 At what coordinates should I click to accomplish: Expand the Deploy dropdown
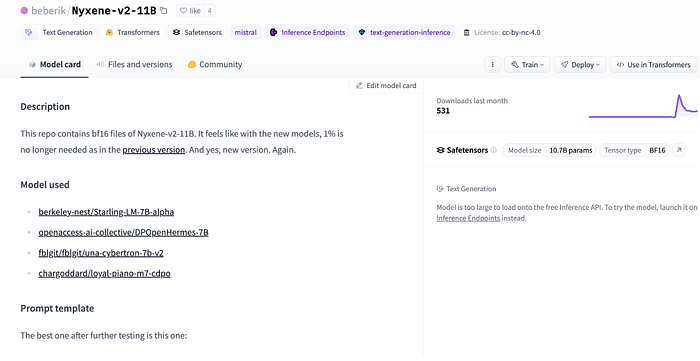580,65
